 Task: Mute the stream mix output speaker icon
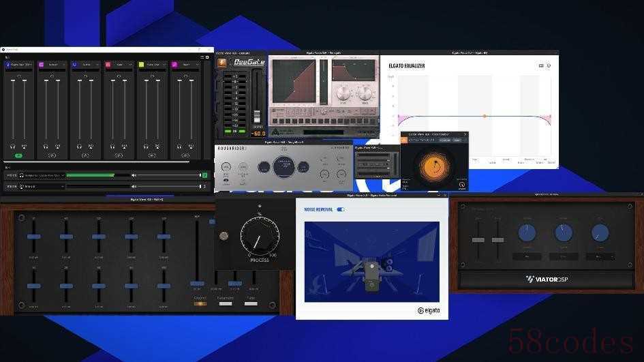(x=134, y=187)
